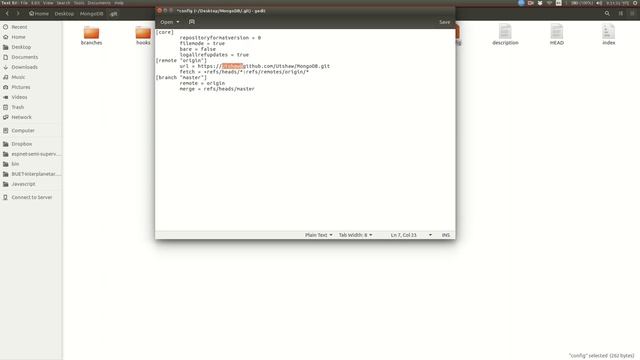This screenshot has width=640, height=360.
Task: Open the Tools menu in top bar
Action: [79, 3]
